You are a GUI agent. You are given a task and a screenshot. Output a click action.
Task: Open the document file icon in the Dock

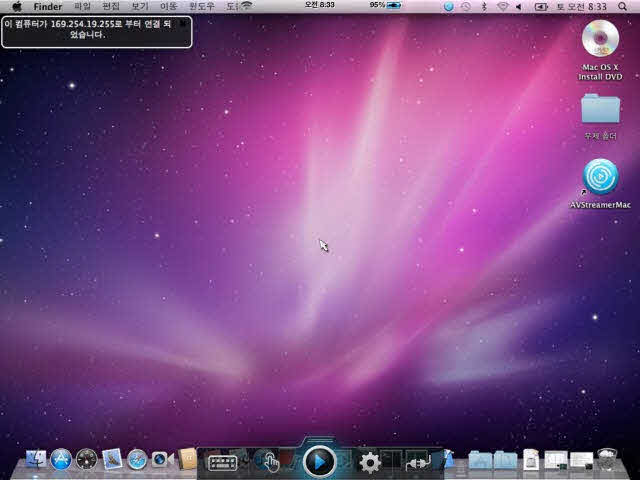pyautogui.click(x=531, y=460)
